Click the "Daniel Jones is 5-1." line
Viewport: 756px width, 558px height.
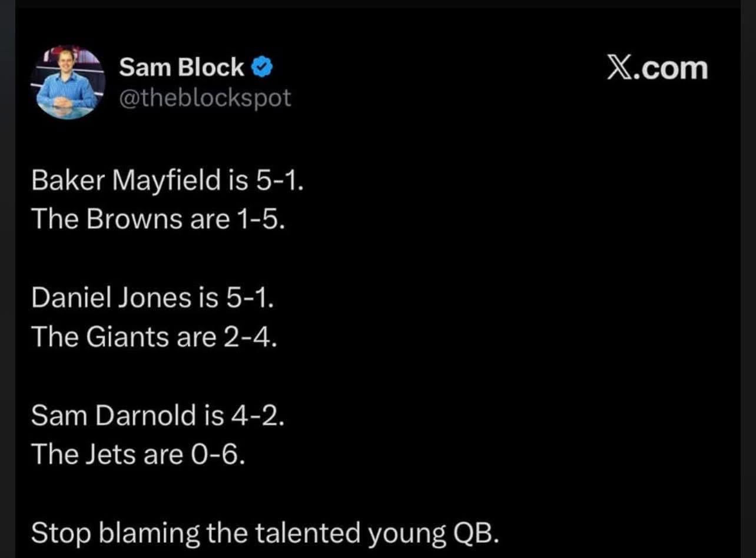click(152, 298)
